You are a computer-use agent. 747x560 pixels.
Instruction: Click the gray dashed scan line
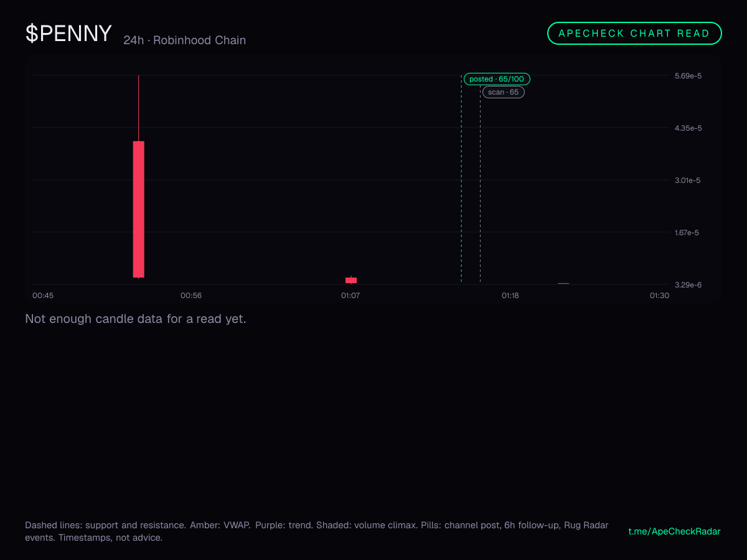(480, 187)
